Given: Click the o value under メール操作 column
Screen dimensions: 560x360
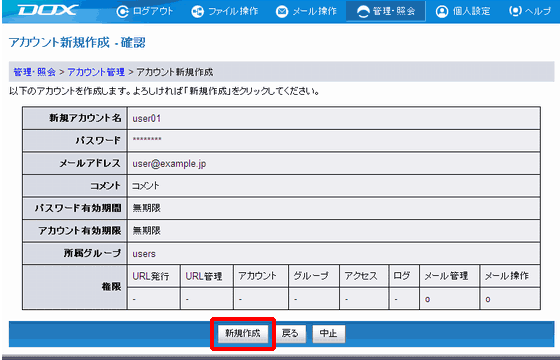Looking at the screenshot, I should 488,300.
